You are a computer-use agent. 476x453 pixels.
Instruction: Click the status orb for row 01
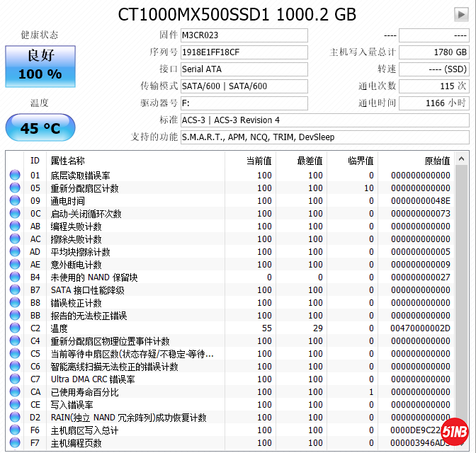click(x=15, y=176)
